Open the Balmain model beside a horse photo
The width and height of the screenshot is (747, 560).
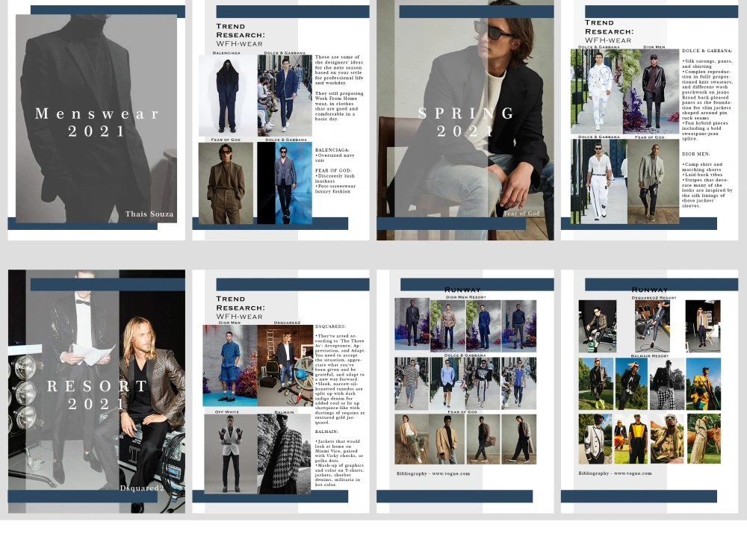click(x=704, y=438)
